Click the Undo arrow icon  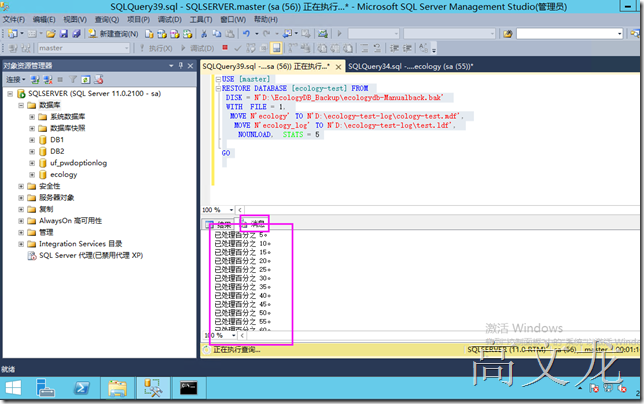246,34
